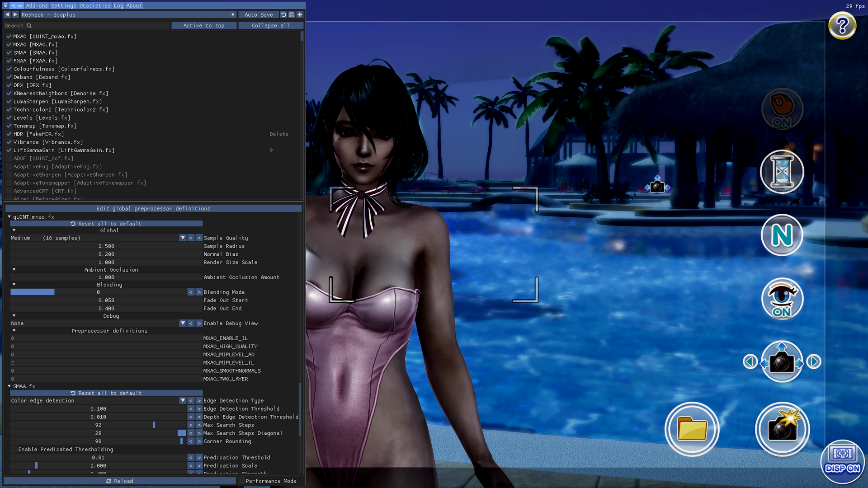Click the window menu triangle before Home
The width and height of the screenshot is (868, 488).
tap(5, 5)
